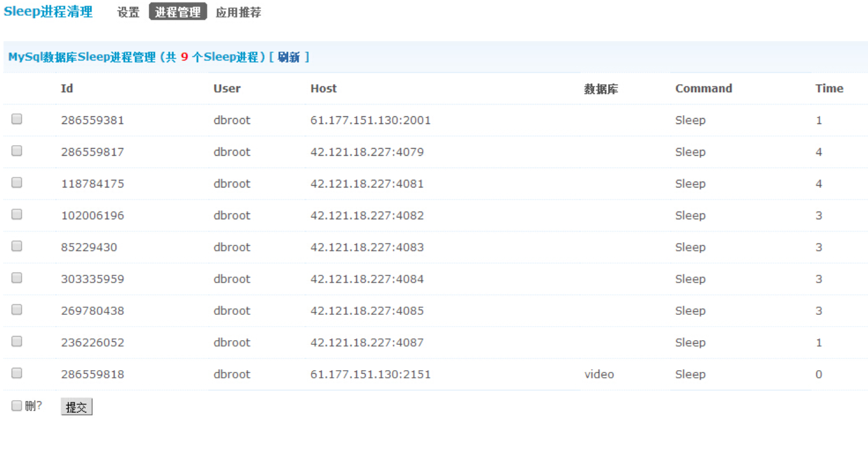This screenshot has width=868, height=460.
Task: Select Id value 303335959
Action: (x=93, y=279)
